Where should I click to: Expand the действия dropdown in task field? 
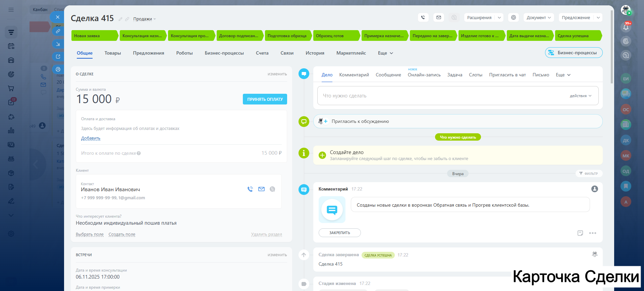click(x=580, y=96)
